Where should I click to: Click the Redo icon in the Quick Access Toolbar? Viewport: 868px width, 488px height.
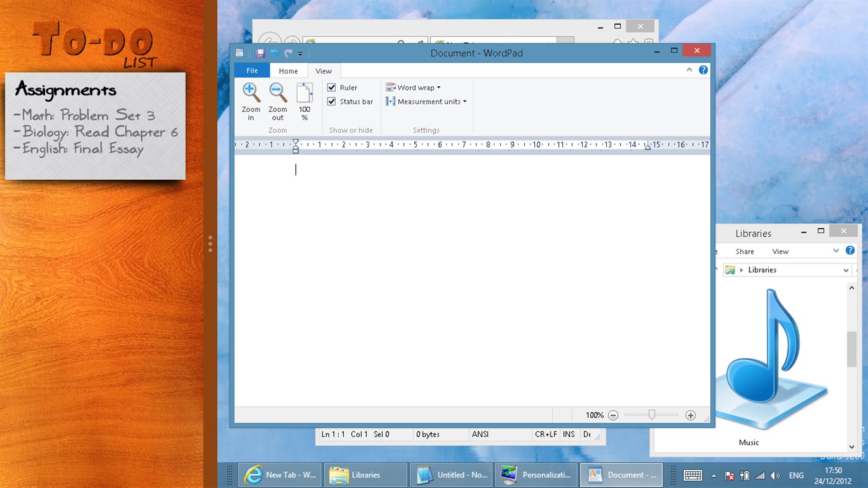(287, 53)
